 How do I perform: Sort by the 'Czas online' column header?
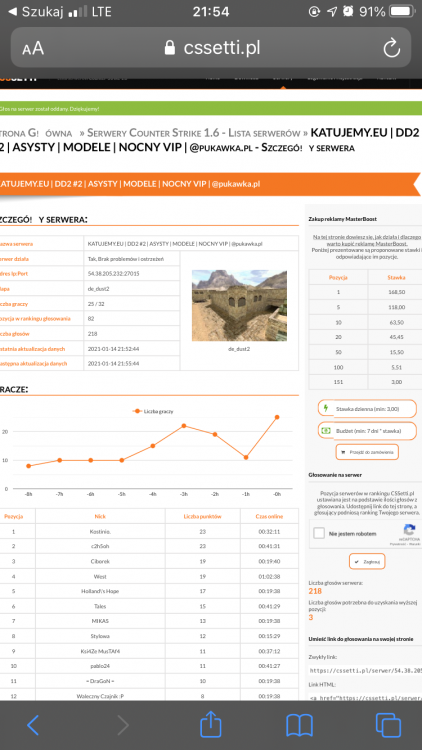point(269,516)
